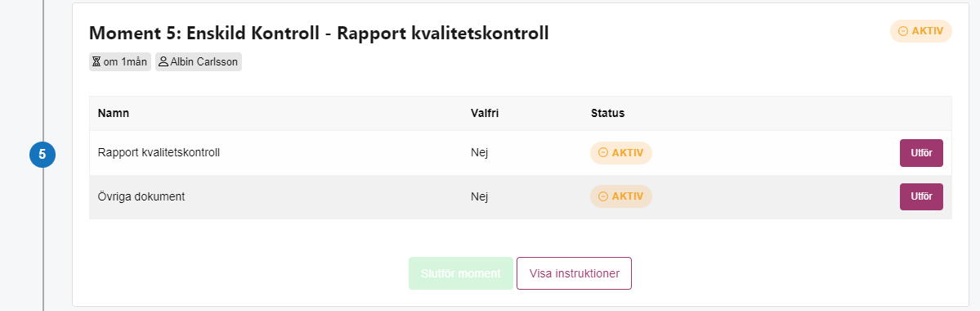This screenshot has width=980, height=311.
Task: Click the Namn column header
Action: [x=114, y=113]
